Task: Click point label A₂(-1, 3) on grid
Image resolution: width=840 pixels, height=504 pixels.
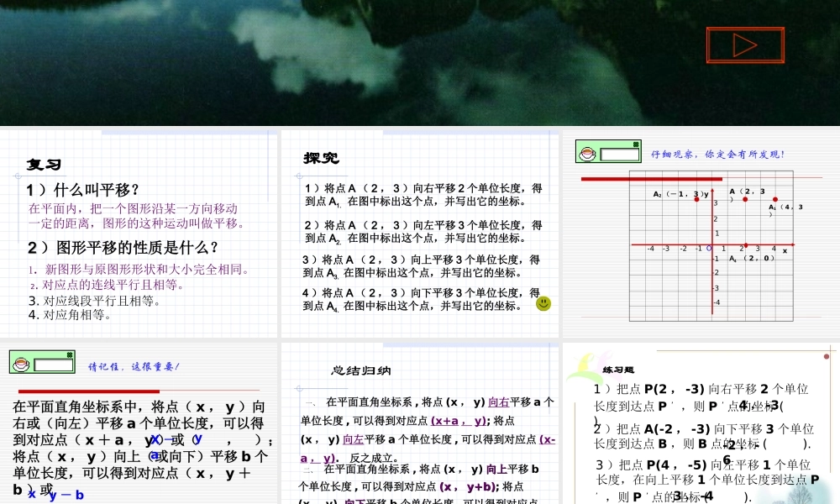Action: tap(678, 194)
